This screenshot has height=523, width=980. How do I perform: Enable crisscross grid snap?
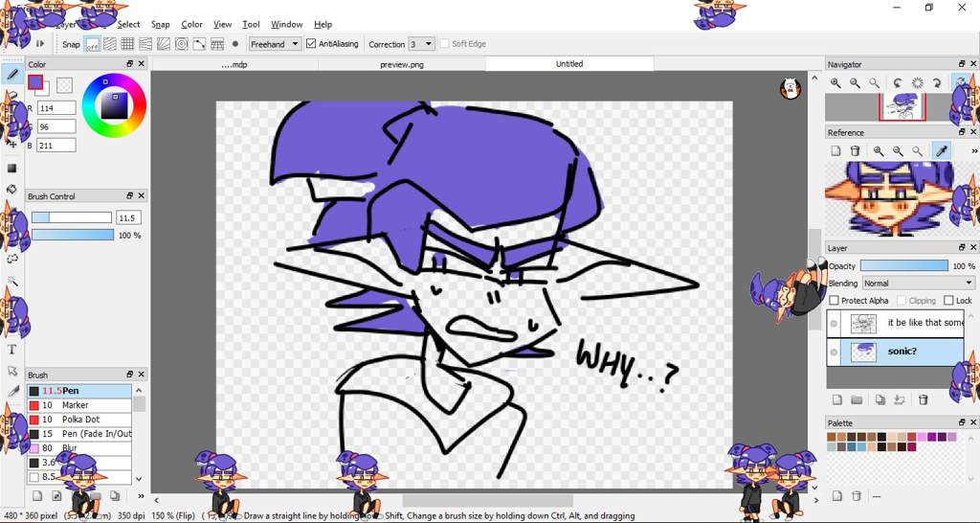127,44
